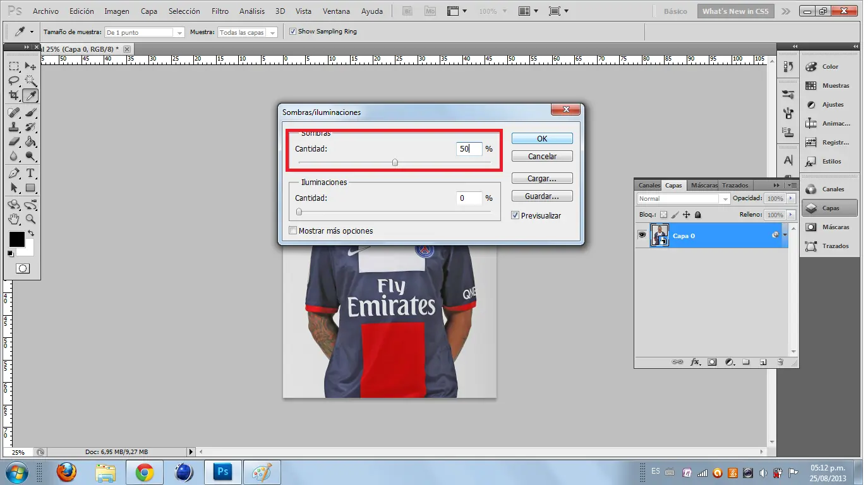Add a layer style with the fx icon
Image resolution: width=868 pixels, height=485 pixels.
(x=695, y=362)
